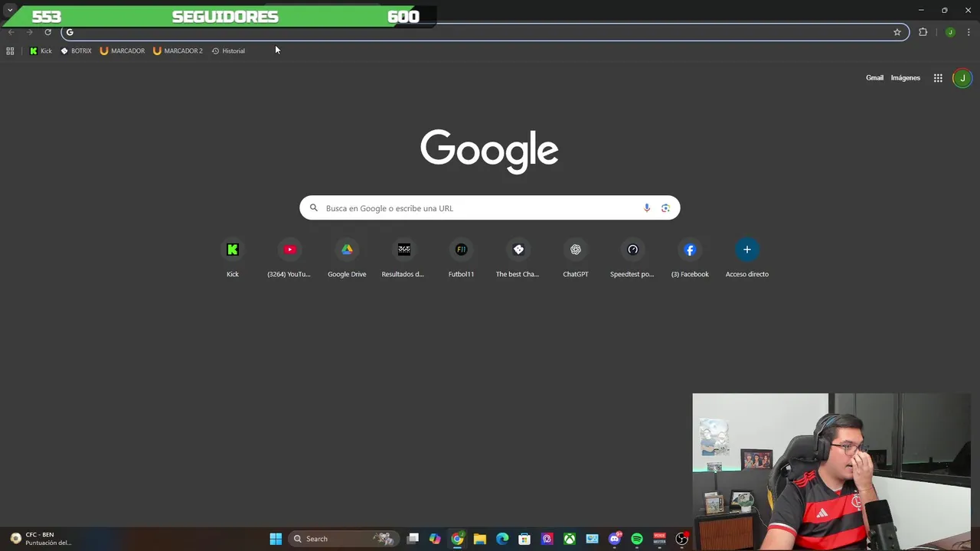Click the Google logo
This screenshot has height=551, width=980.
click(489, 151)
